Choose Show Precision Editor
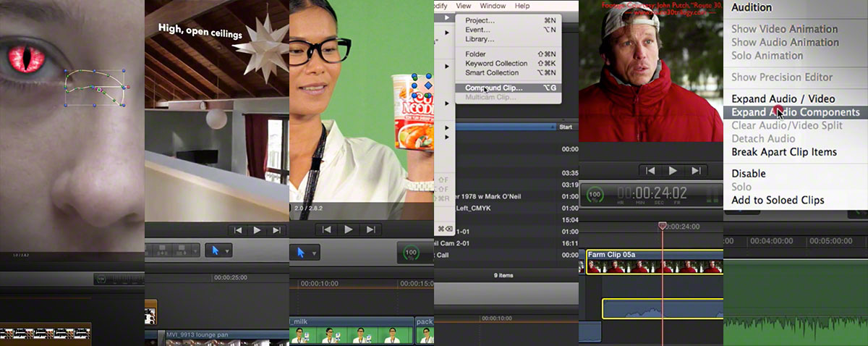868x346 pixels. point(796,77)
